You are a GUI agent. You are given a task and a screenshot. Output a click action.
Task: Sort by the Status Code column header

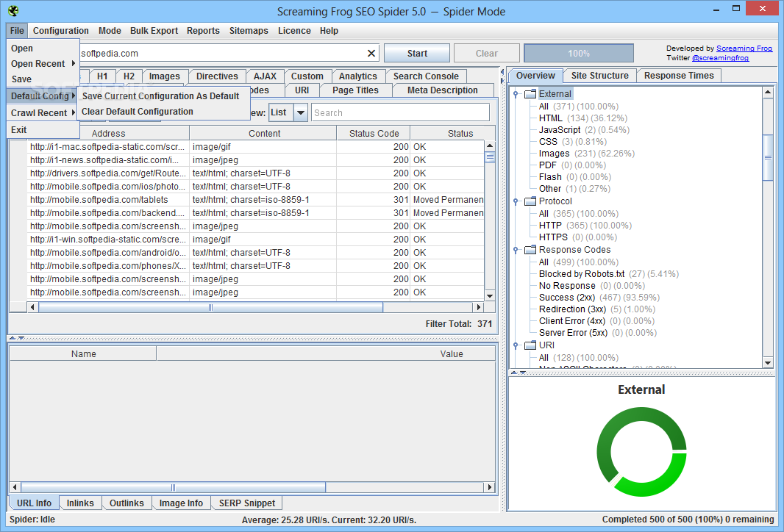click(374, 134)
